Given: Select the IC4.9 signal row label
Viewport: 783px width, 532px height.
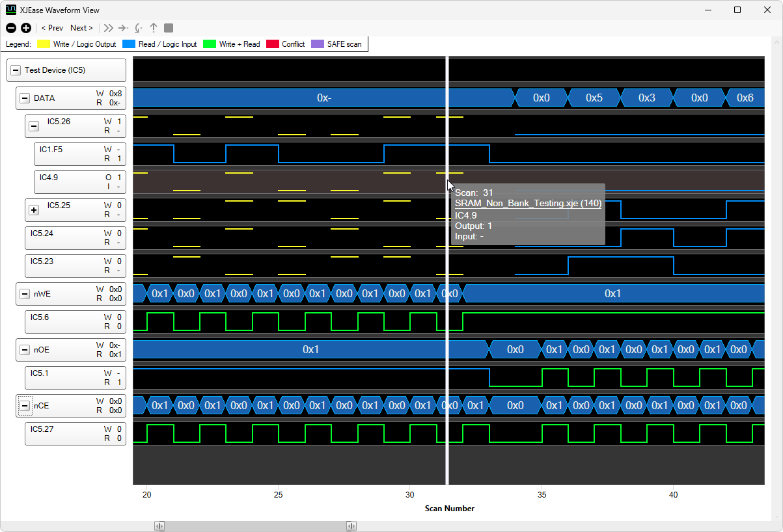Looking at the screenshot, I should click(79, 182).
